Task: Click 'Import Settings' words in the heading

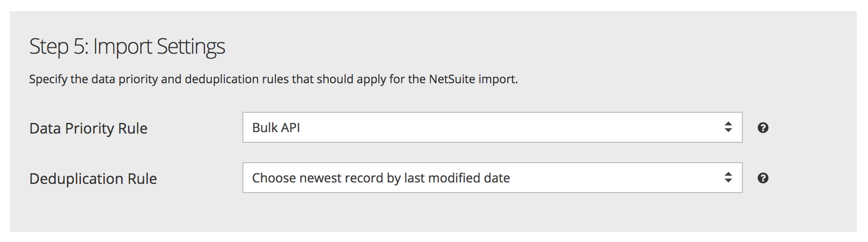Action: [x=159, y=47]
